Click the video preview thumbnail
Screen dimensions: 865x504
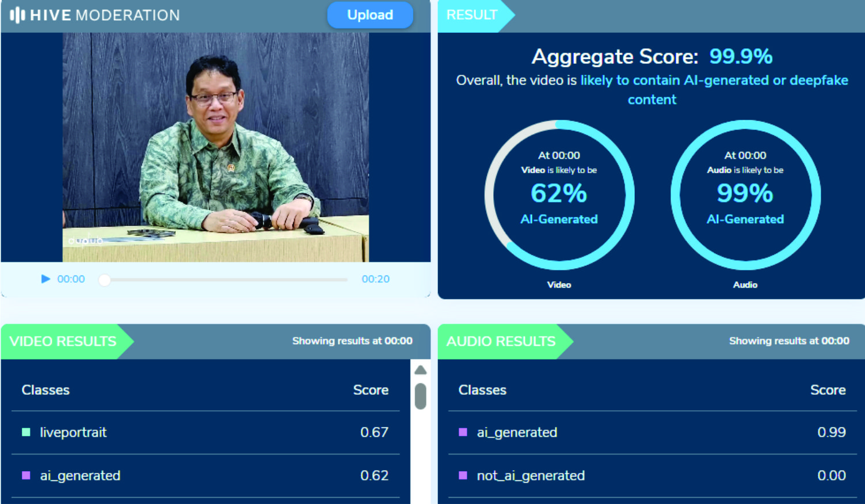click(x=215, y=147)
